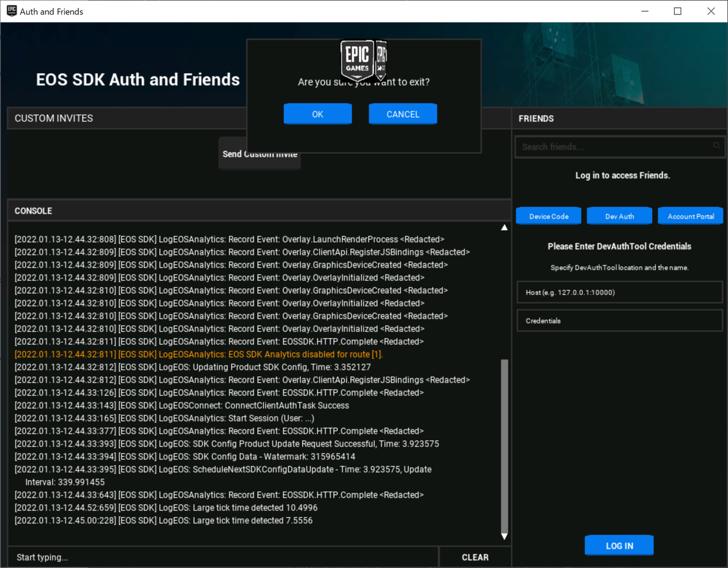Click the EOS SDK Auth and Friends title
The width and height of the screenshot is (728, 568).
[x=138, y=79]
